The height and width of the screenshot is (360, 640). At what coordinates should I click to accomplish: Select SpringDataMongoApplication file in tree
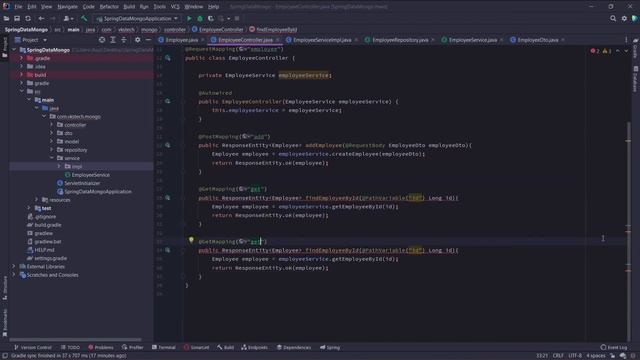point(98,191)
